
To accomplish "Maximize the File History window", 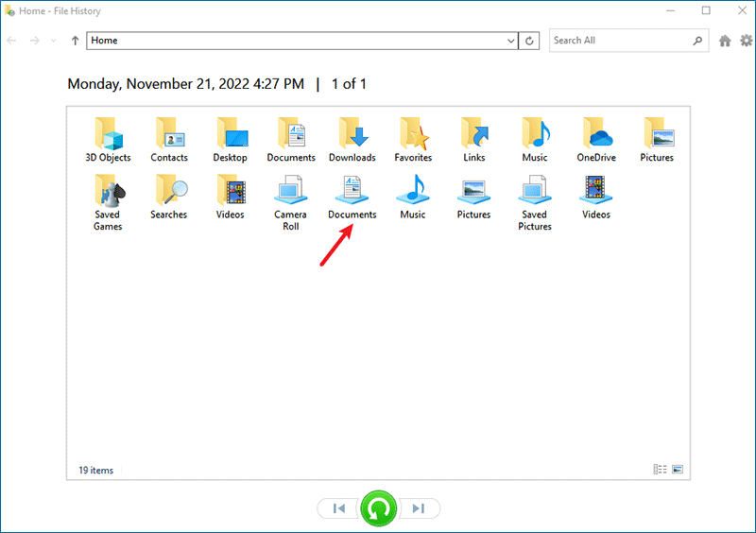I will (x=706, y=10).
